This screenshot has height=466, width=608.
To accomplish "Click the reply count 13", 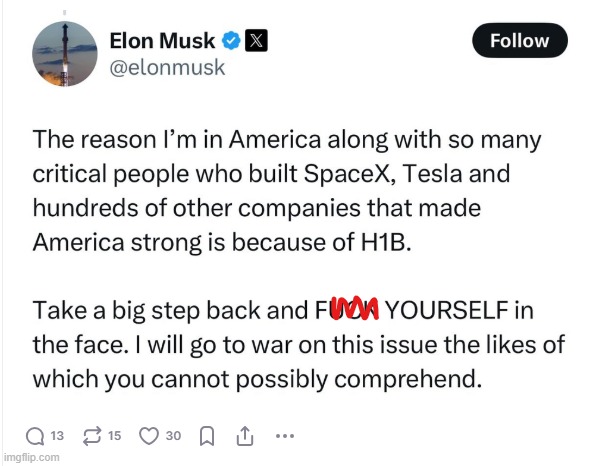I will tap(58, 437).
